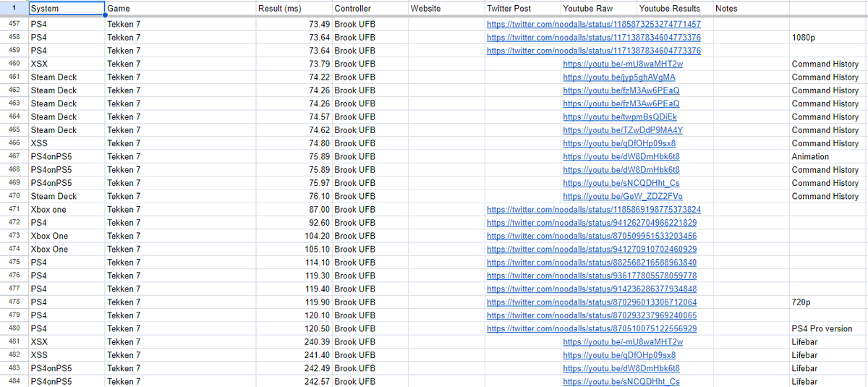The height and width of the screenshot is (387, 868).
Task: Select the XSS cell in row 466
Action: coord(66,143)
